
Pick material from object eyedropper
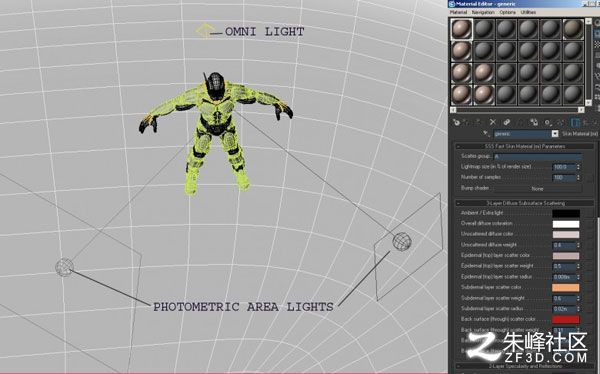(x=486, y=134)
